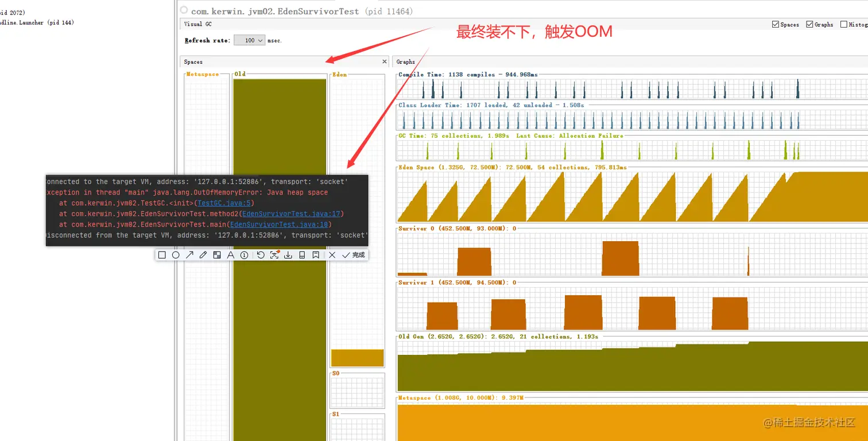This screenshot has width=868, height=441.
Task: Click the S0 label in Spaces panel
Action: point(336,373)
